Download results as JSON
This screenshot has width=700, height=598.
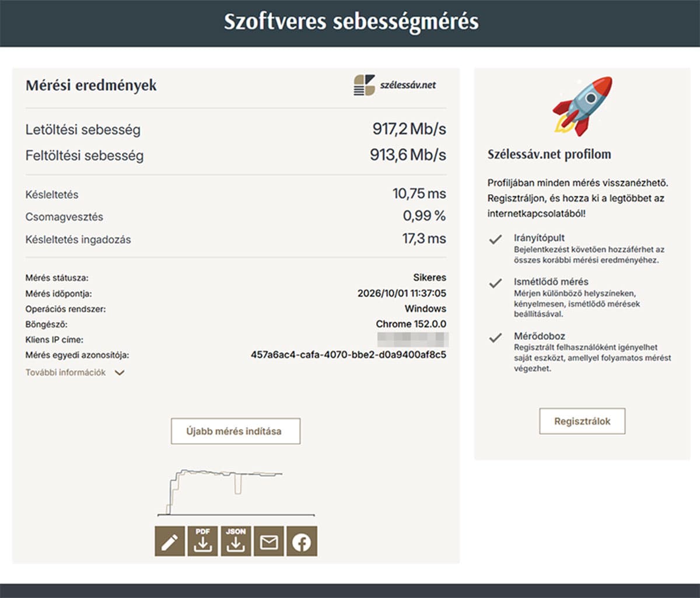point(236,541)
